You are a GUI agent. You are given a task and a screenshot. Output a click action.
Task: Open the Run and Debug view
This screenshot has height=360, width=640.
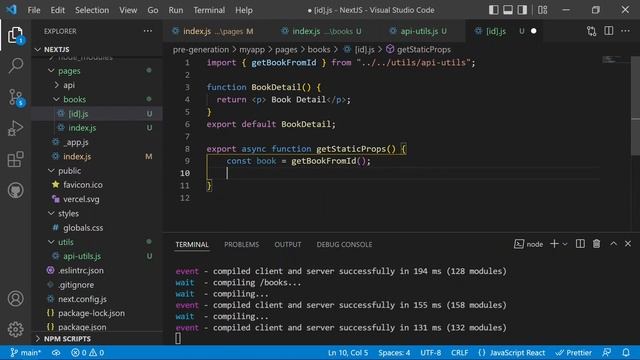coord(16,128)
